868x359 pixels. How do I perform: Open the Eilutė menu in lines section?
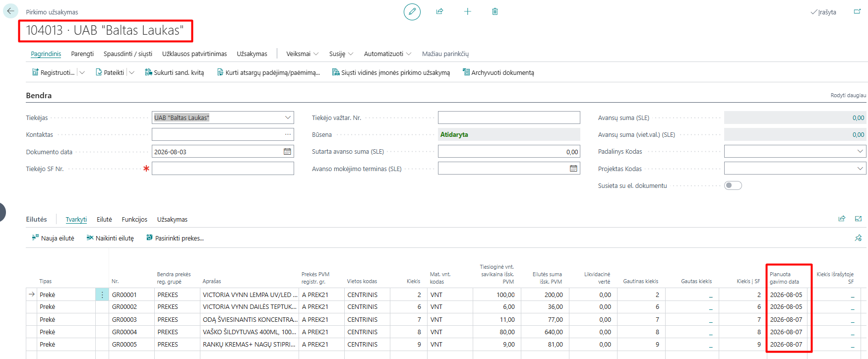point(104,219)
